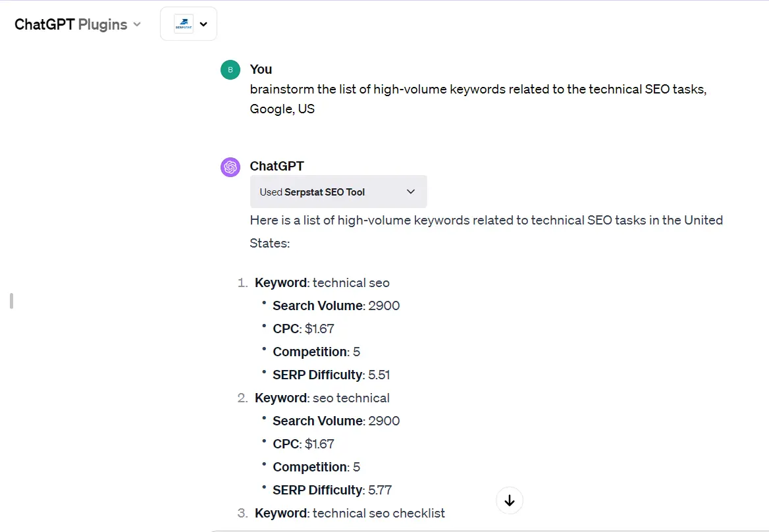
Task: Click 'CPC: $1.67' under technical seo
Action: coord(303,329)
